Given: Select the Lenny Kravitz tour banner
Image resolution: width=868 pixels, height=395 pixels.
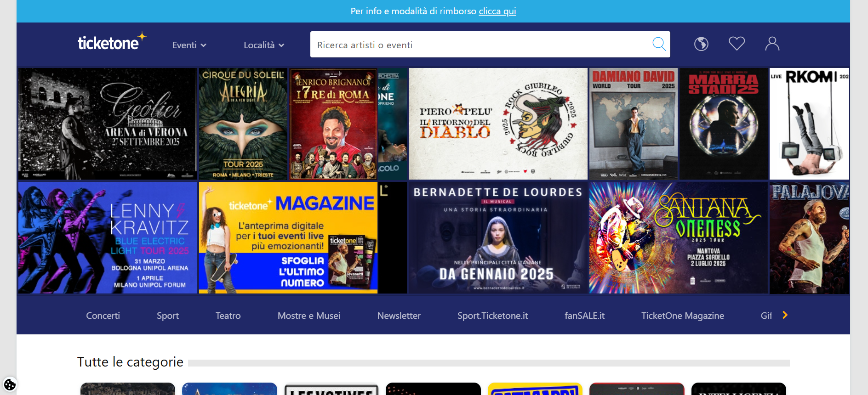Looking at the screenshot, I should tap(108, 237).
